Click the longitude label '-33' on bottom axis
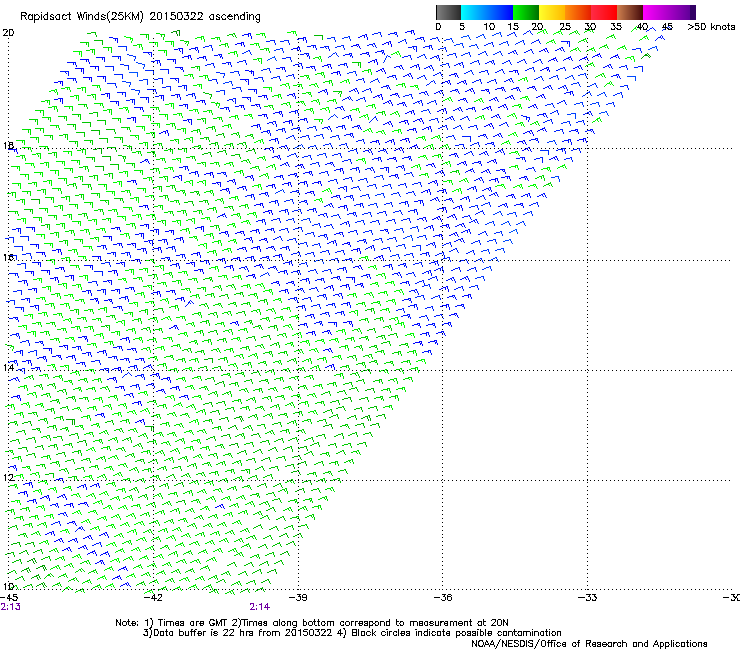 pos(587,597)
